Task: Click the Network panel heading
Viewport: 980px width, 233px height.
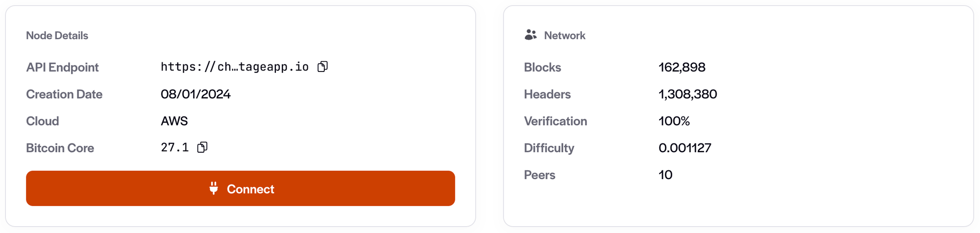Action: (564, 35)
